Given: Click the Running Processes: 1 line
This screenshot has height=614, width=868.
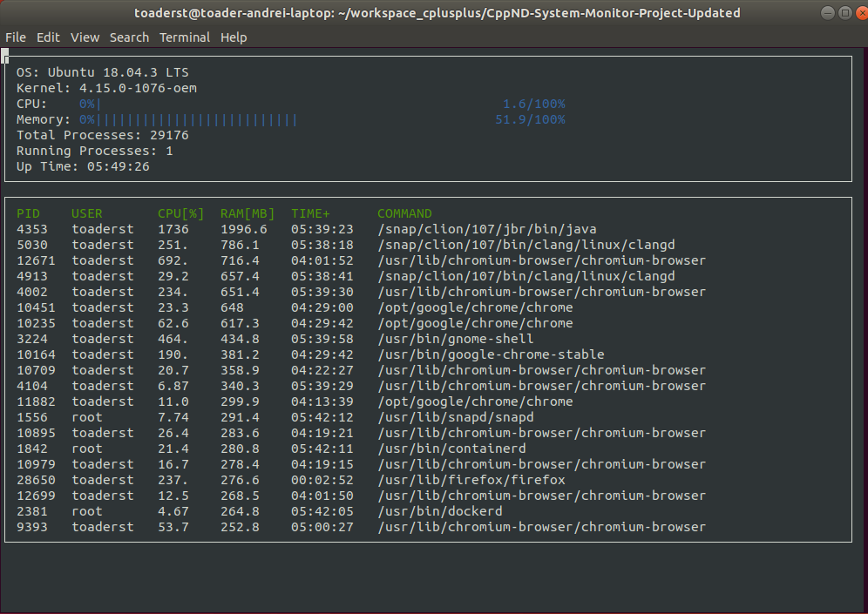Looking at the screenshot, I should point(95,151).
